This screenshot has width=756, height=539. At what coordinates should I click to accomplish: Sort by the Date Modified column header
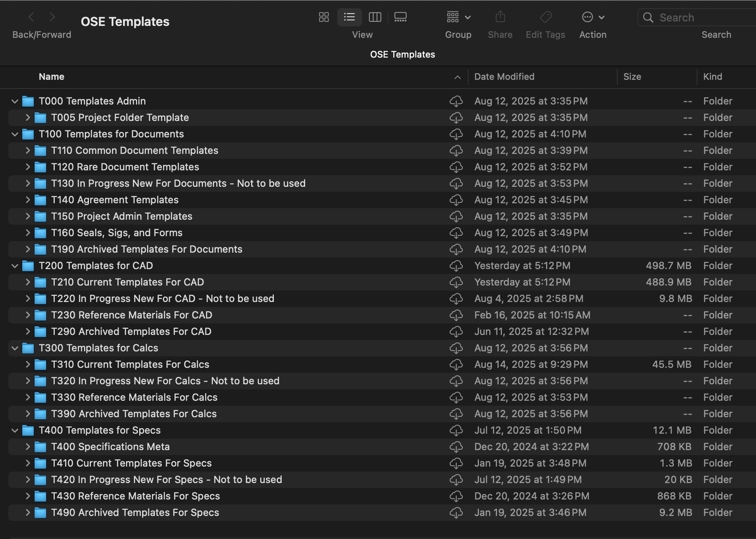click(x=504, y=77)
